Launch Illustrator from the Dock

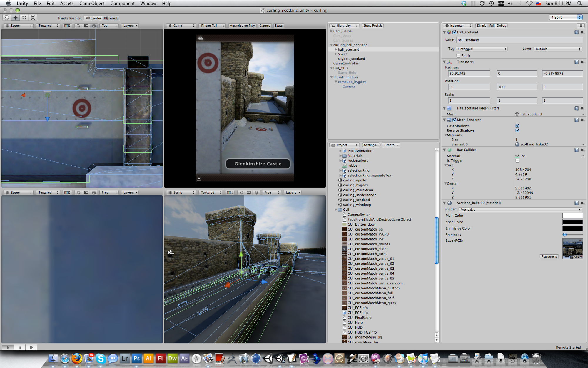[x=148, y=358]
